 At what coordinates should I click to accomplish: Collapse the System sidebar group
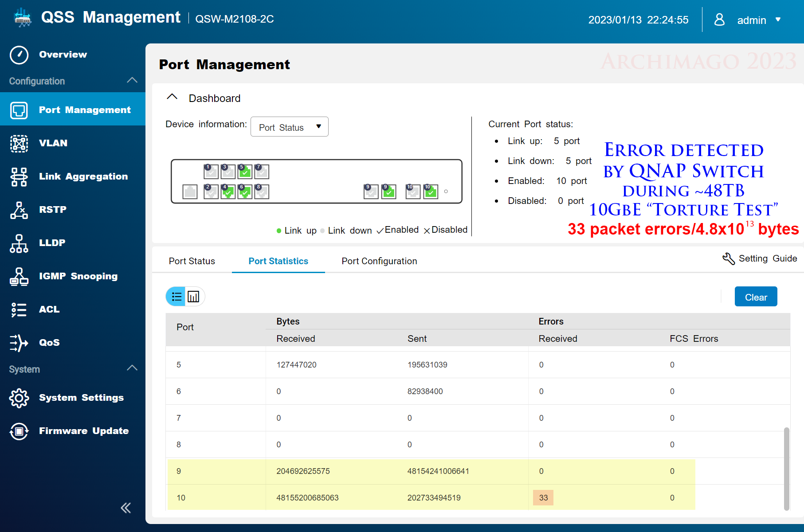click(x=132, y=368)
